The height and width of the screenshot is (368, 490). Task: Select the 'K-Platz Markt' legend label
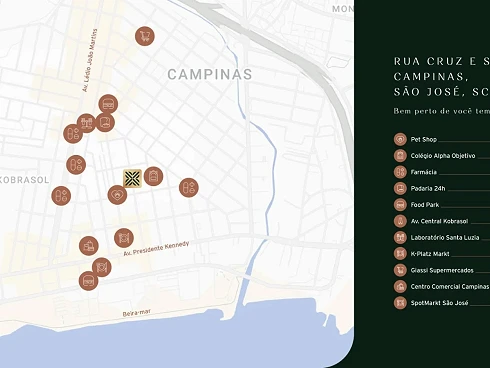[430, 254]
